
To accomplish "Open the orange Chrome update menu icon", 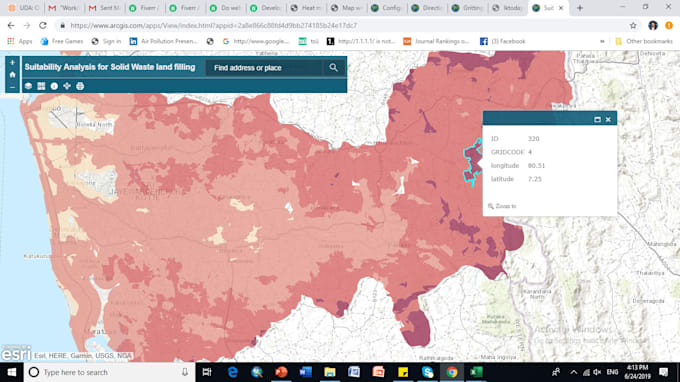I will (x=669, y=26).
